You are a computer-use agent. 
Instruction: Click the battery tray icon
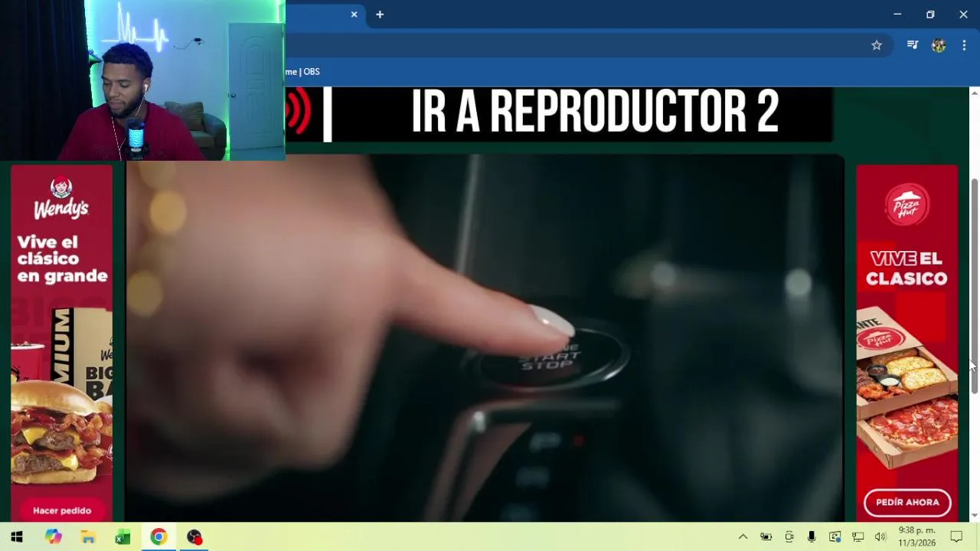[766, 537]
